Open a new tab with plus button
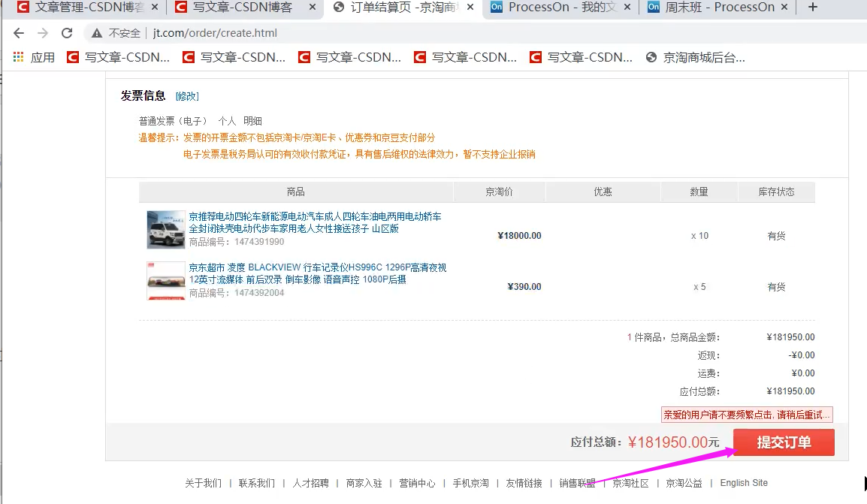 point(812,8)
